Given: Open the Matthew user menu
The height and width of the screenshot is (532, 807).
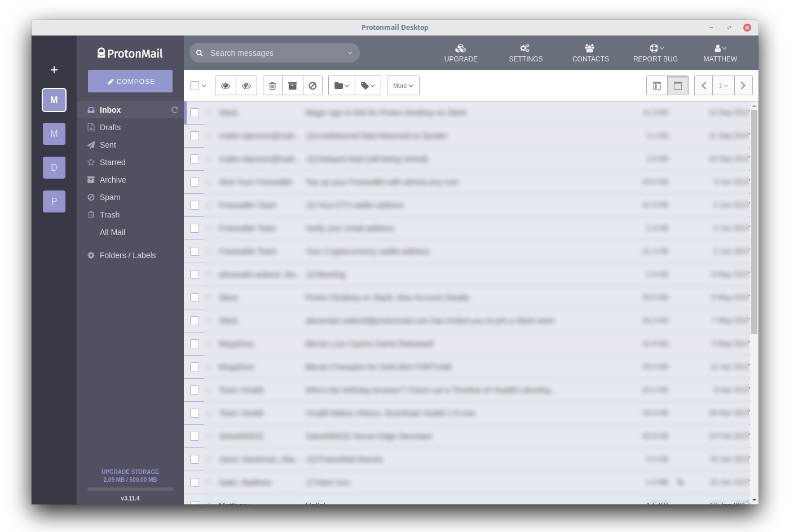Looking at the screenshot, I should 720,53.
